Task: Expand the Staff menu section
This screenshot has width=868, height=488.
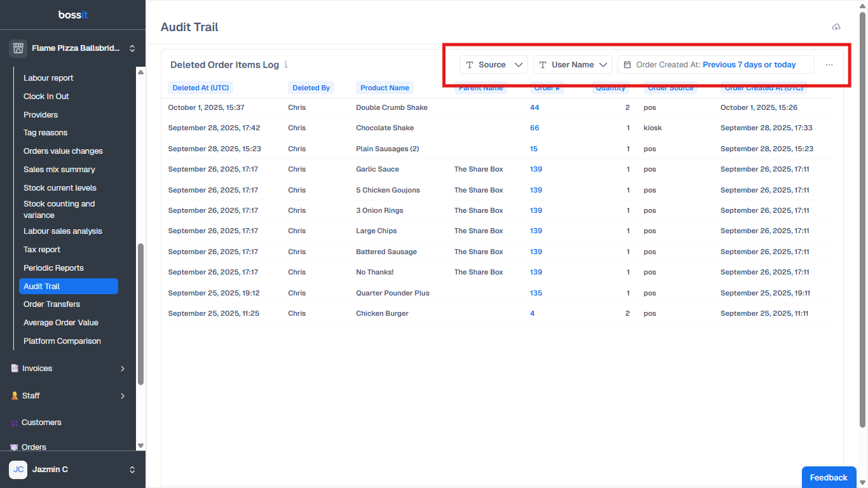Action: coord(123,396)
